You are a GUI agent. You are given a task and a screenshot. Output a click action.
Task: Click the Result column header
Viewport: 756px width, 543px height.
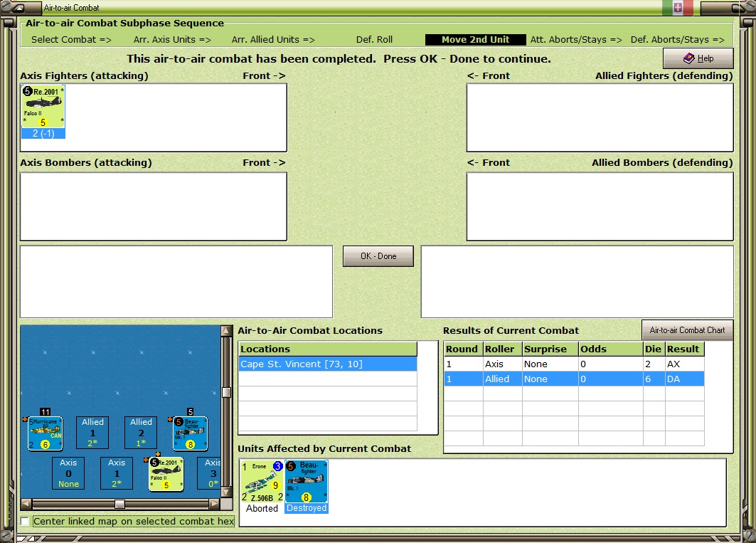[x=685, y=349]
